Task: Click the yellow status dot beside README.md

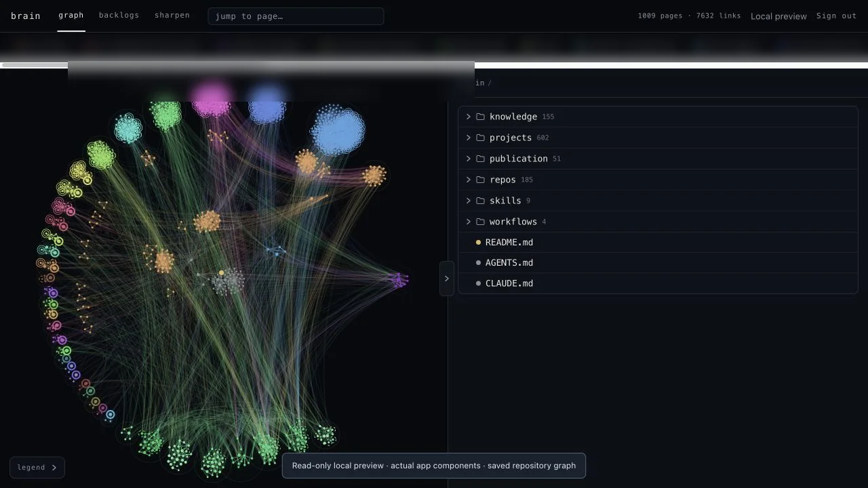Action: click(478, 242)
